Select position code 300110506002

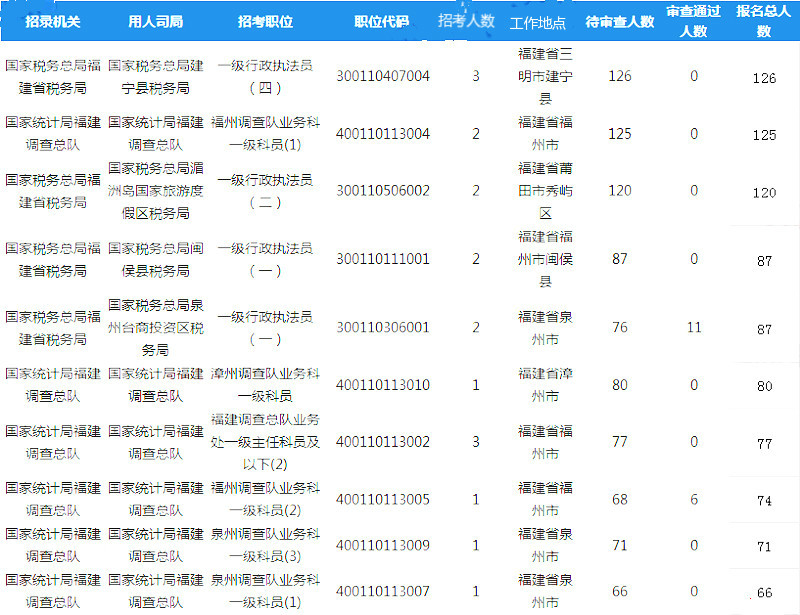click(x=383, y=191)
